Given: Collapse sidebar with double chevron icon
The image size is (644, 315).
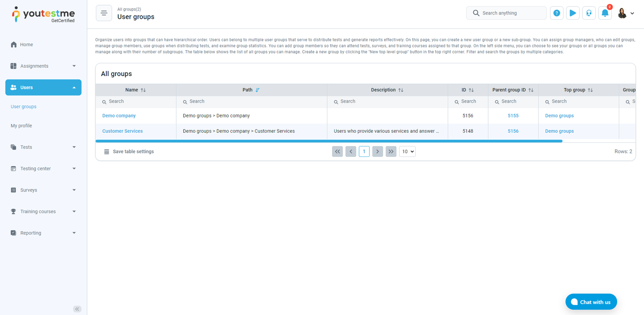Looking at the screenshot, I should click(77, 309).
